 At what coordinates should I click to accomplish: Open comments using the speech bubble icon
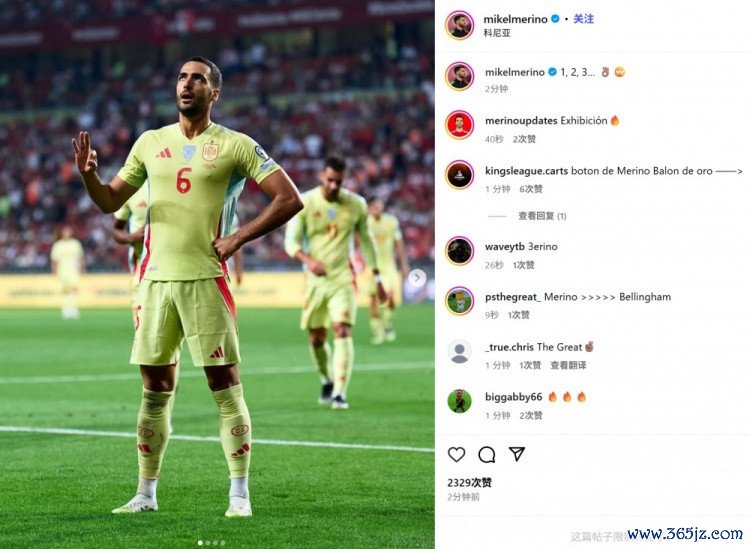(486, 454)
